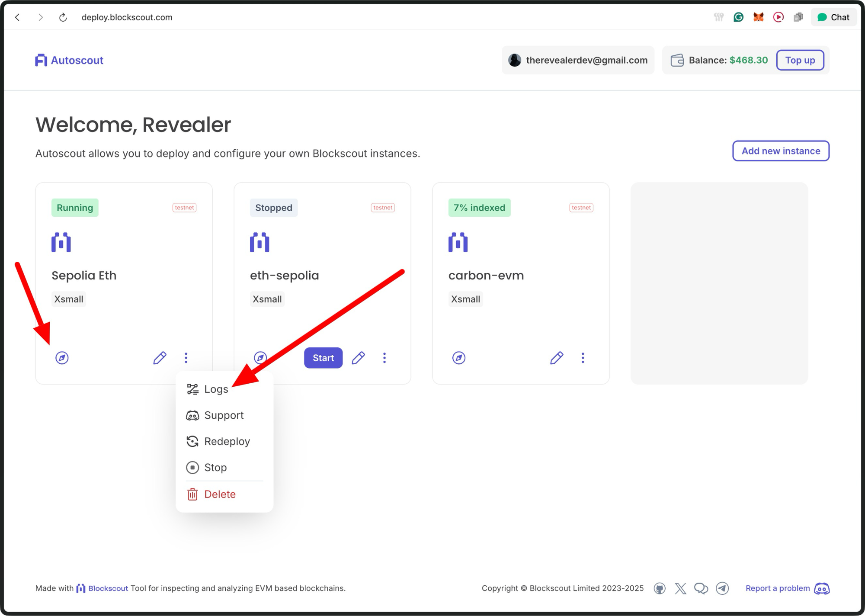This screenshot has height=616, width=865.
Task: Click the wallet icon beside the balance
Action: [677, 60]
